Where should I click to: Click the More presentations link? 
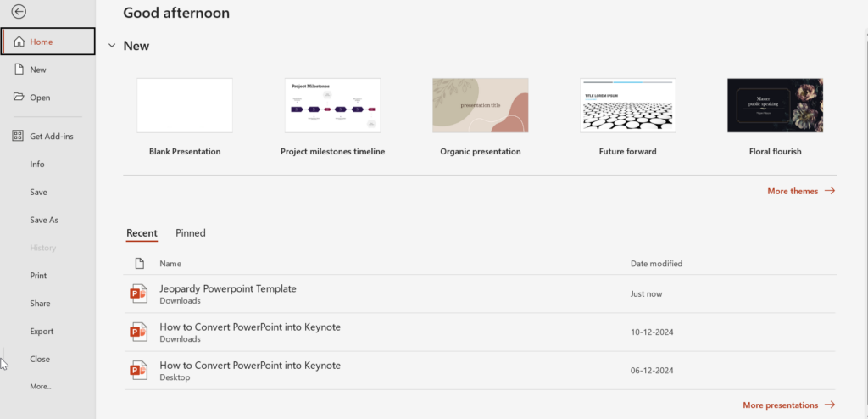point(788,405)
